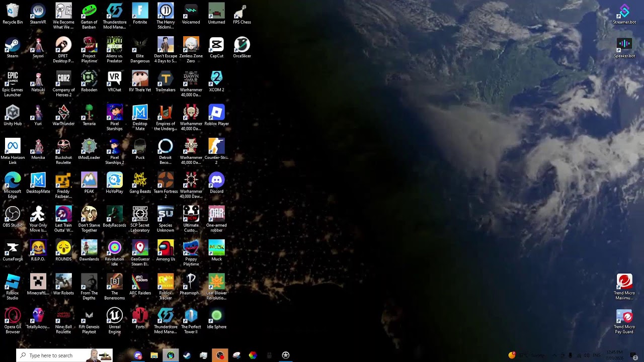644x362 pixels.
Task: Open tModLoader
Action: click(89, 149)
